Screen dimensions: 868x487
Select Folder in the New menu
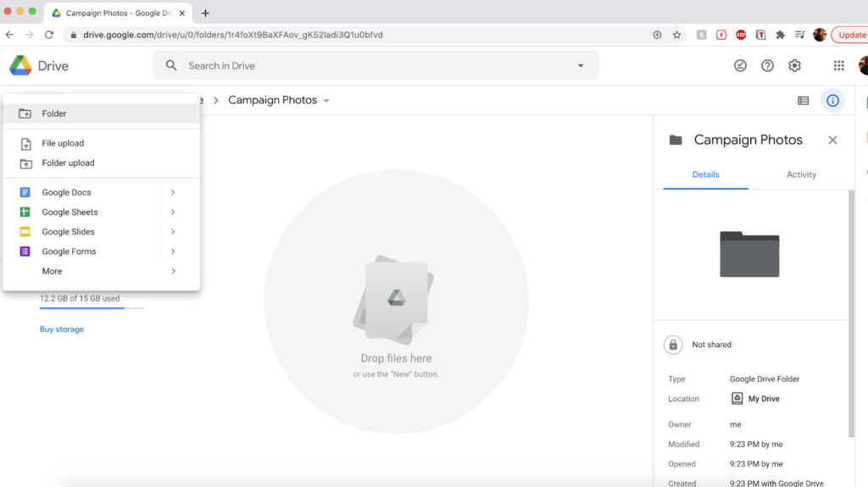102,113
